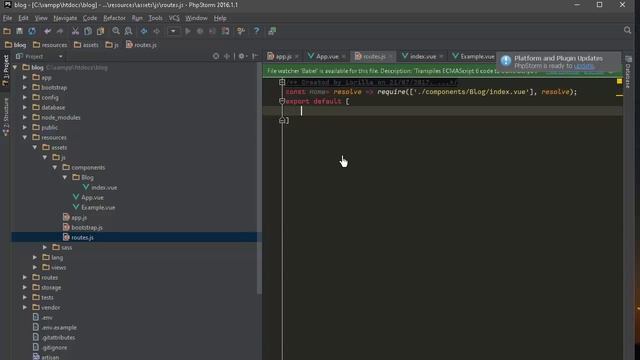The width and height of the screenshot is (640, 360).
Task: Toggle the comment block fold marker
Action: tap(282, 82)
